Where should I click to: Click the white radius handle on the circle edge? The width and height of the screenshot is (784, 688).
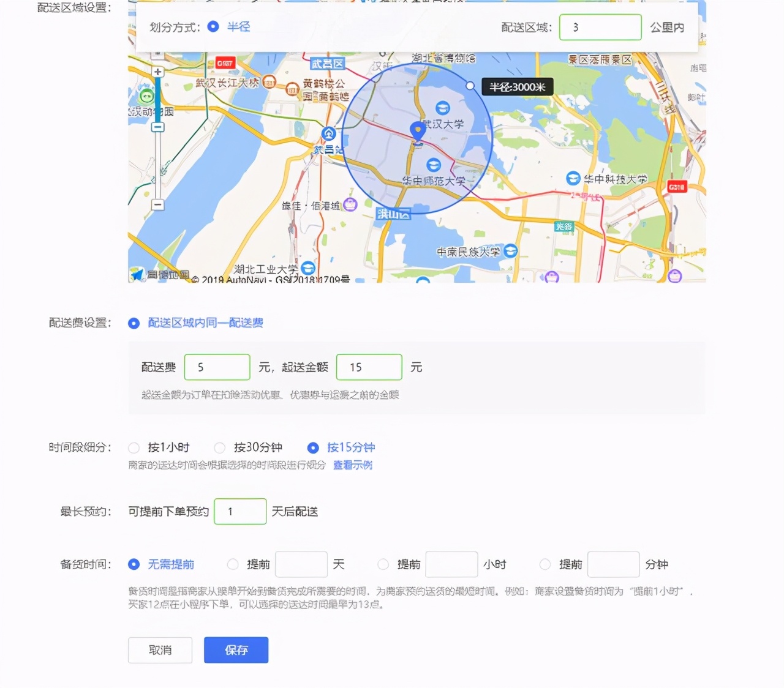pyautogui.click(x=470, y=86)
